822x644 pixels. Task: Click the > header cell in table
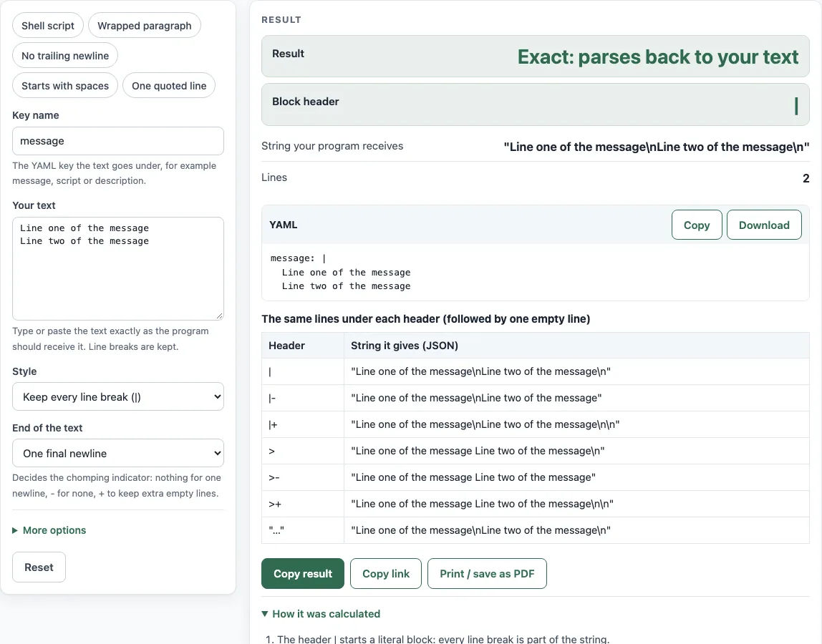click(302, 451)
